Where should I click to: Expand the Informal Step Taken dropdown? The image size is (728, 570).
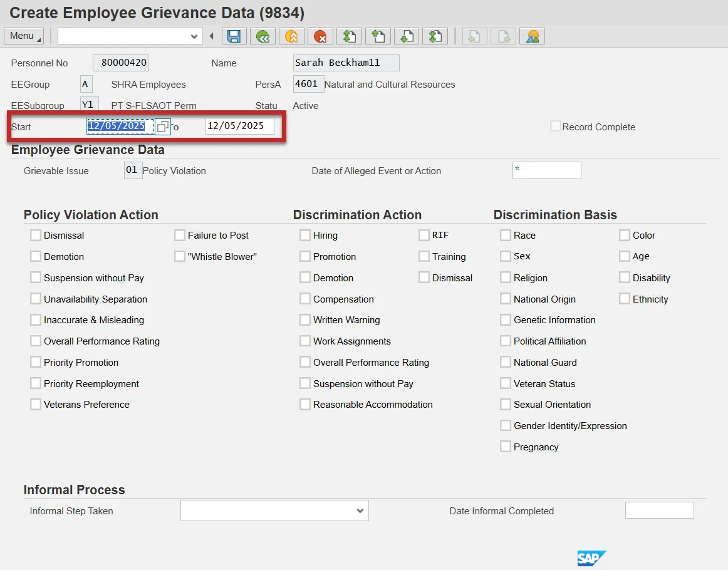(360, 511)
